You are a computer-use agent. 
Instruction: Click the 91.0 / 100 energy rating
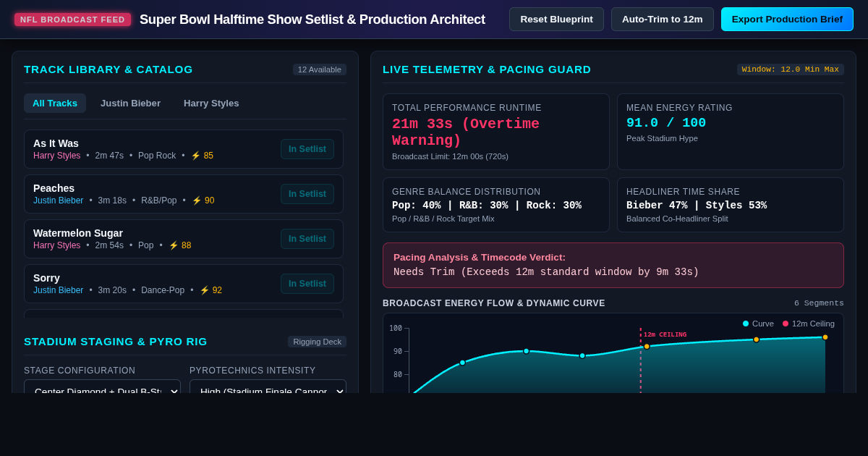(666, 123)
